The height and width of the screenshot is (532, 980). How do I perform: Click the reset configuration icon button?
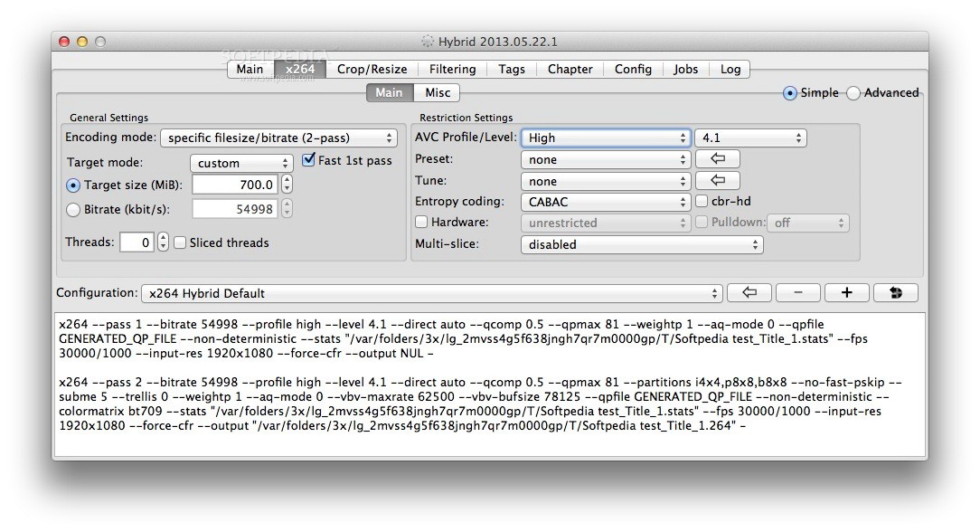click(x=896, y=292)
